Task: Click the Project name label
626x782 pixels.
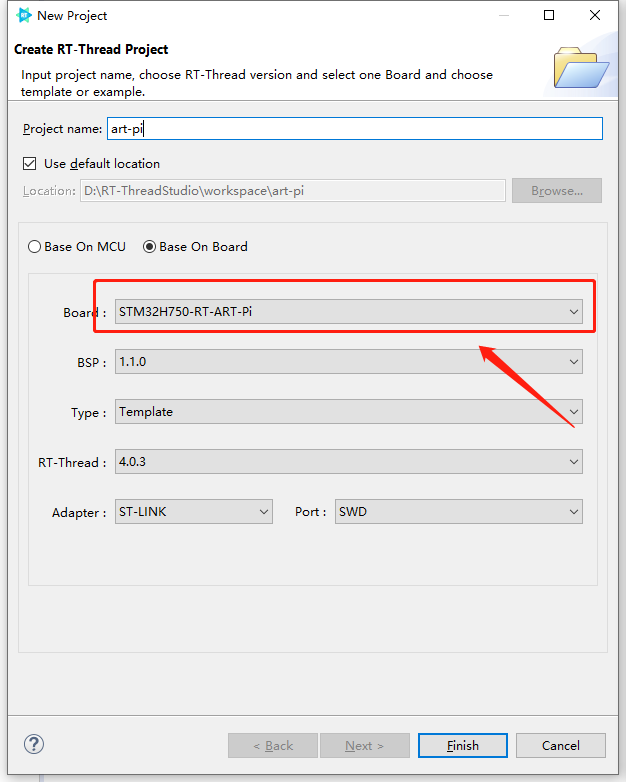Action: click(x=62, y=129)
